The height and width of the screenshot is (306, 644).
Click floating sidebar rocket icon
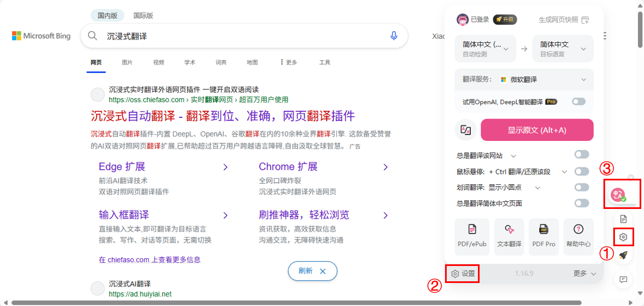click(623, 256)
